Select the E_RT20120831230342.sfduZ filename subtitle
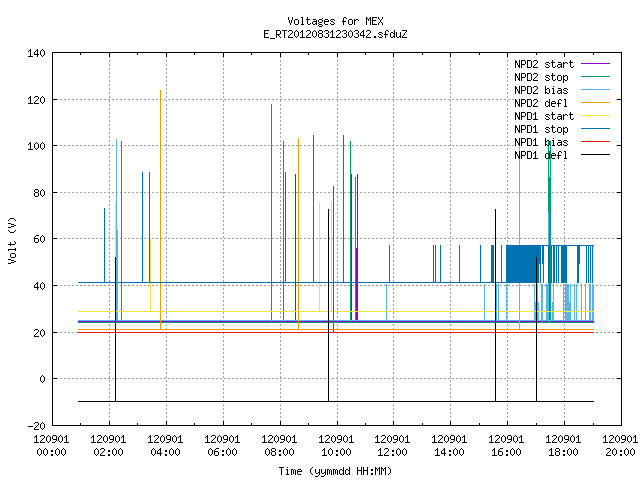This screenshot has height=480, width=640. pos(335,34)
